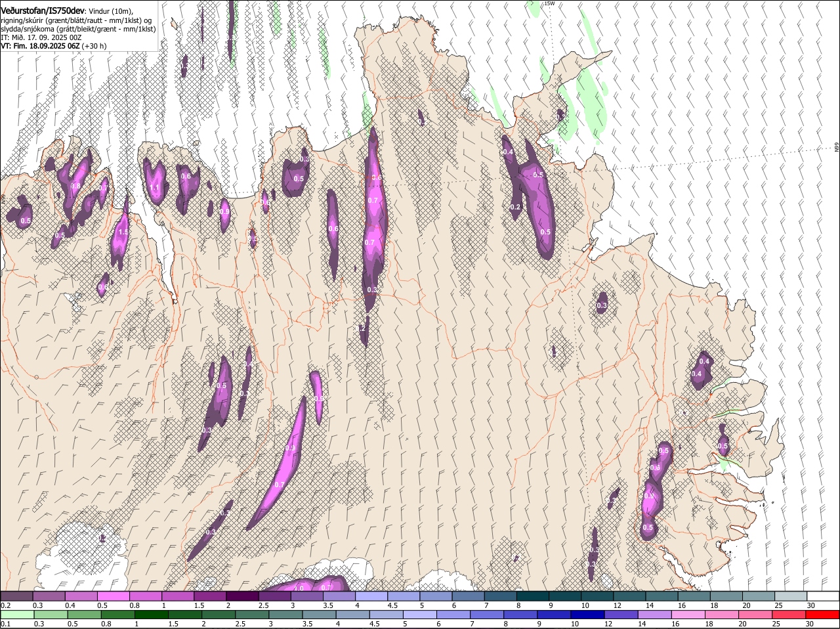This screenshot has height=629, width=840.
Task: Click the bottom-row lavender swatch between 5 and 6
Action: tap(419, 615)
